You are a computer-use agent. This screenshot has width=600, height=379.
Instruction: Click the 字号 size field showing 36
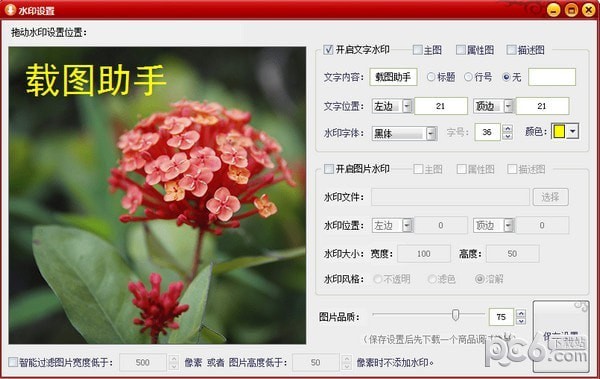487,132
